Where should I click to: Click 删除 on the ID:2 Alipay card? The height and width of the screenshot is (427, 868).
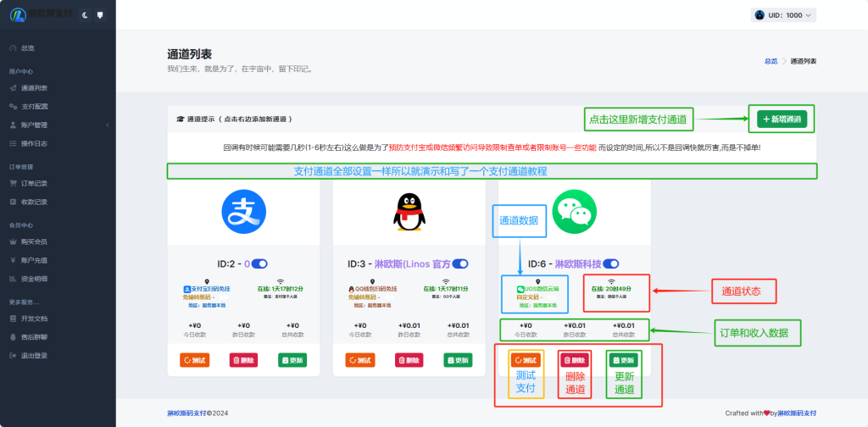coord(243,360)
